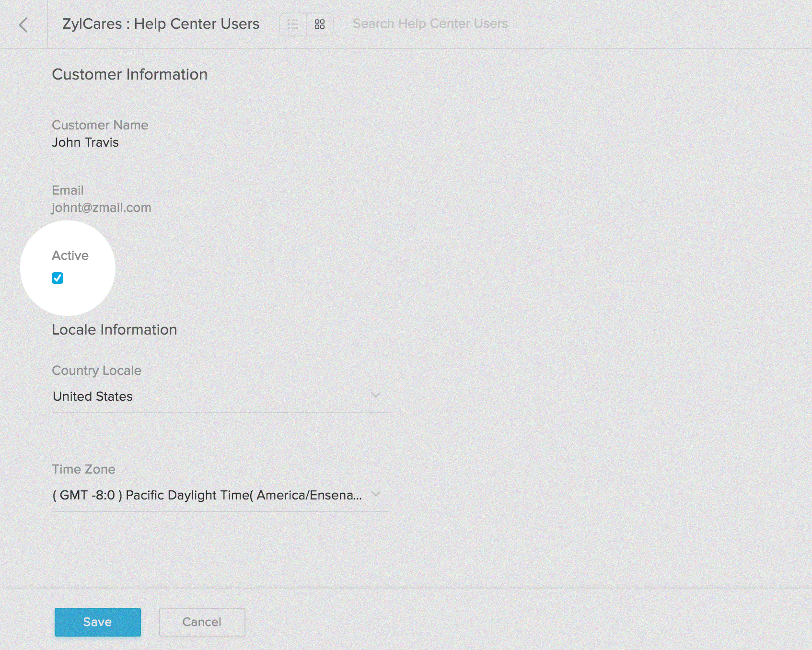The width and height of the screenshot is (812, 650).
Task: Click the Customer Information heading
Action: coord(129,74)
